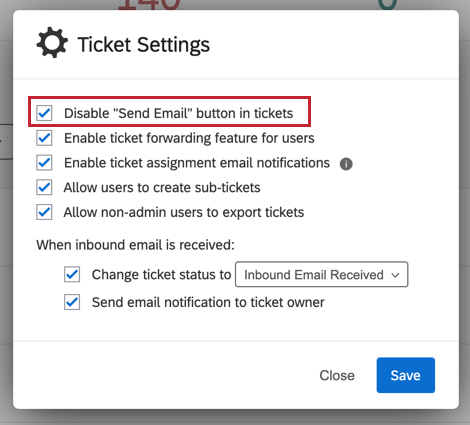Click the Ticket Settings gear icon
The width and height of the screenshot is (470, 425).
52,43
